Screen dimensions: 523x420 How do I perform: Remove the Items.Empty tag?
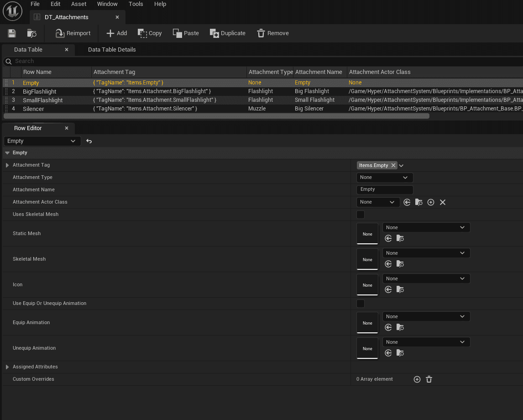(393, 165)
